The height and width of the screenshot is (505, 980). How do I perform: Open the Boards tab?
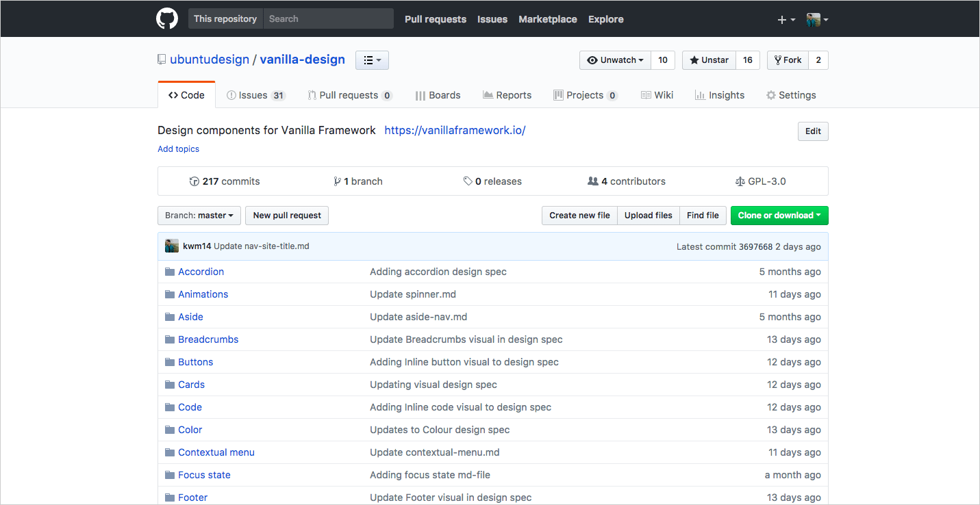(x=438, y=95)
